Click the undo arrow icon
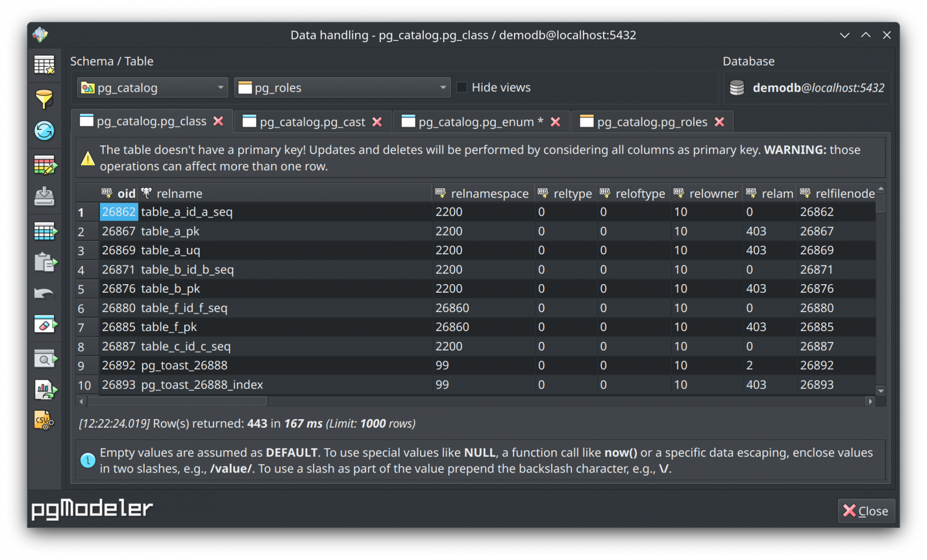927x560 pixels. [44, 293]
